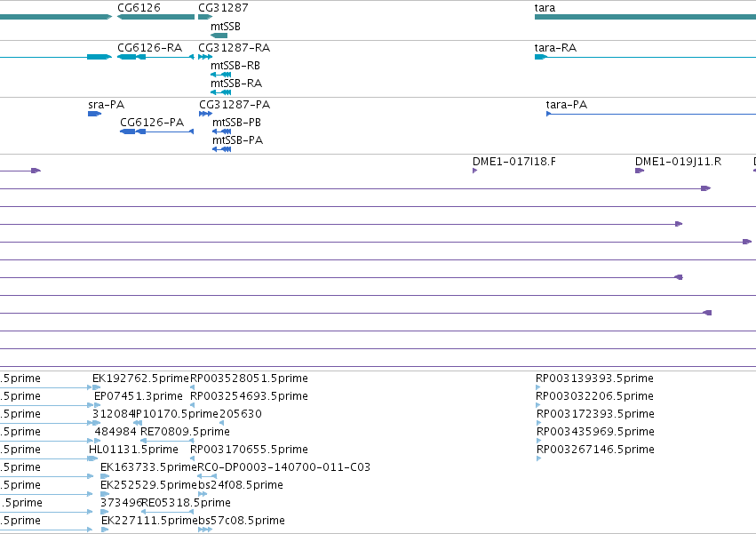Open the mtSSB-RB transcript label
756x534 pixels.
235,66
